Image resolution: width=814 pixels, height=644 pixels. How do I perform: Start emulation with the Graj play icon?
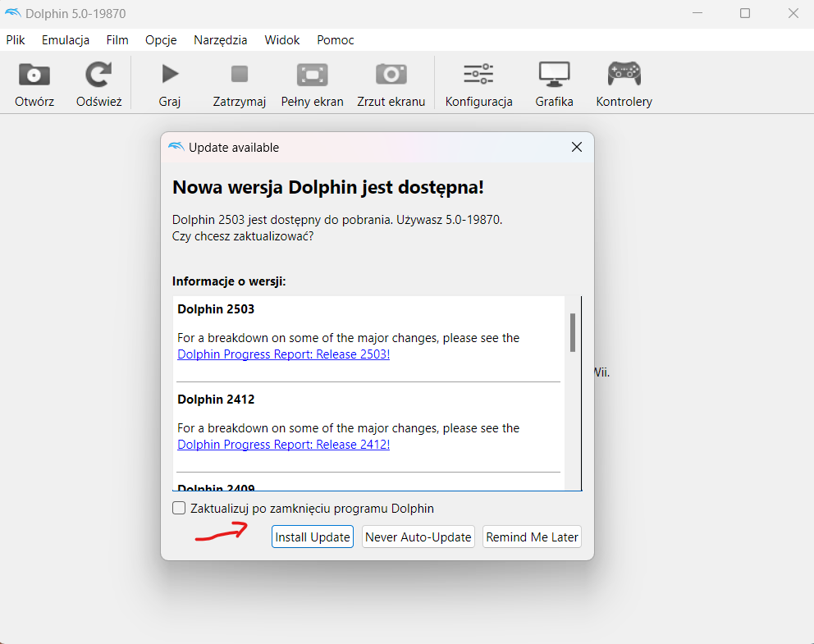coord(170,74)
